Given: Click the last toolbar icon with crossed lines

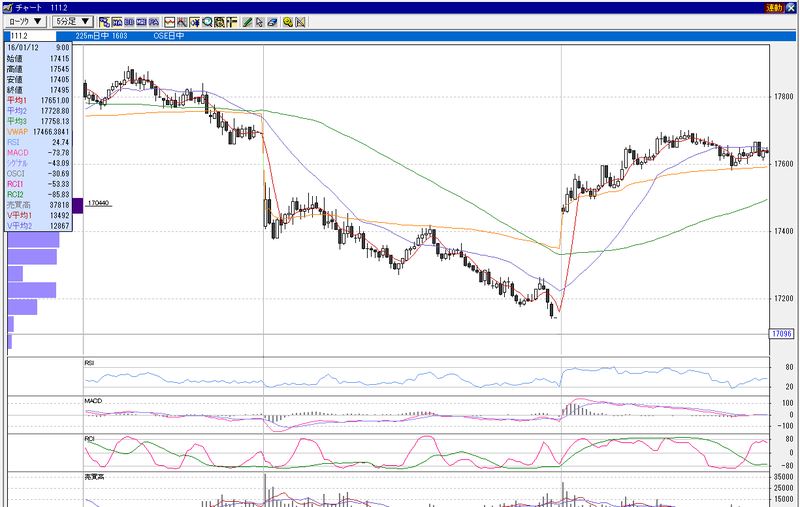Looking at the screenshot, I should [x=300, y=22].
